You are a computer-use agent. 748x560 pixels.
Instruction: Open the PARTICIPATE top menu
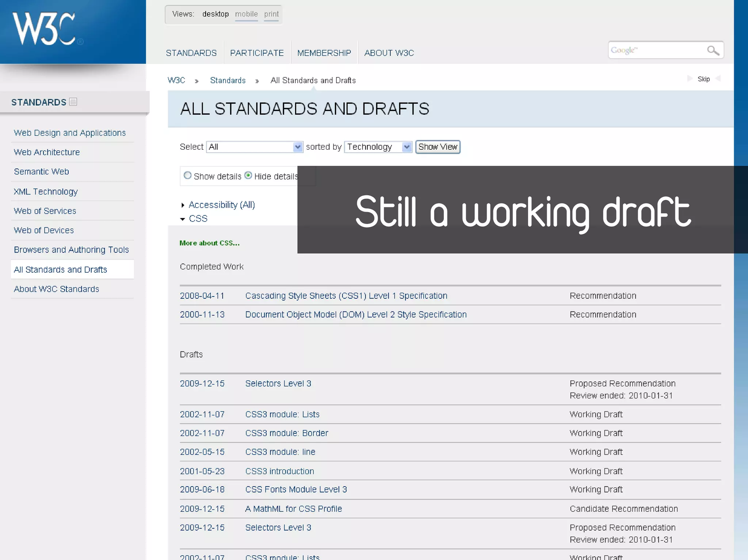coord(257,53)
